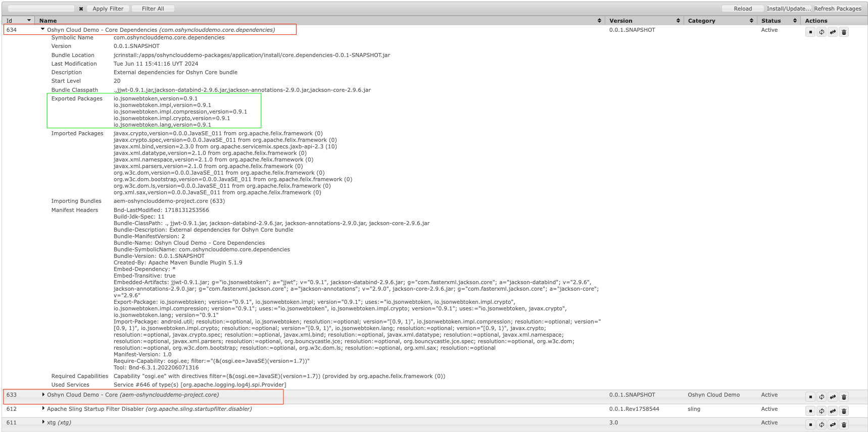Update the xtg bundle 611
Viewport: 868px width, 432px height.
tap(833, 424)
